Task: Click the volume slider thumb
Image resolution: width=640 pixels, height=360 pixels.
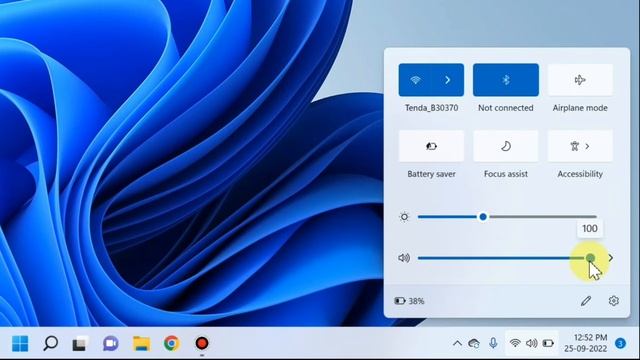Action: click(590, 258)
